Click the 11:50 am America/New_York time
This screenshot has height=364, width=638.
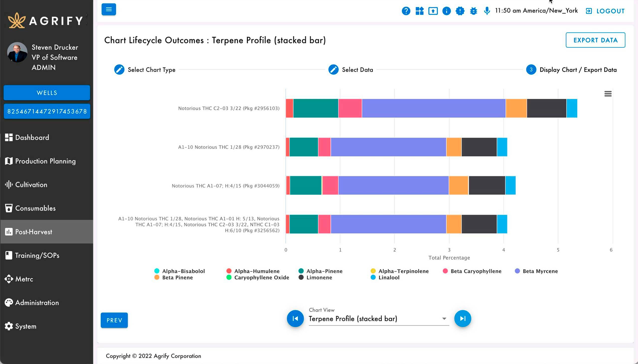(x=536, y=10)
